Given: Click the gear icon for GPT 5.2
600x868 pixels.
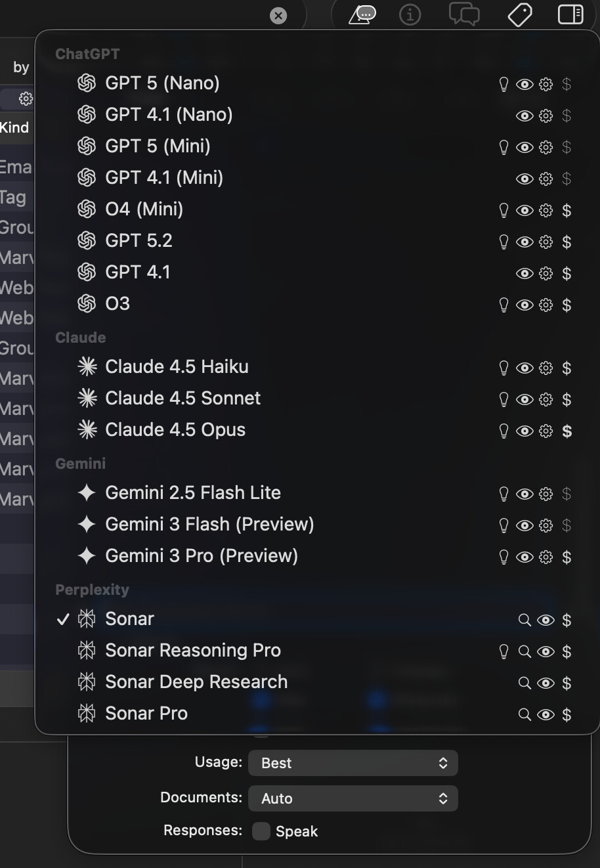Looking at the screenshot, I should coord(546,242).
